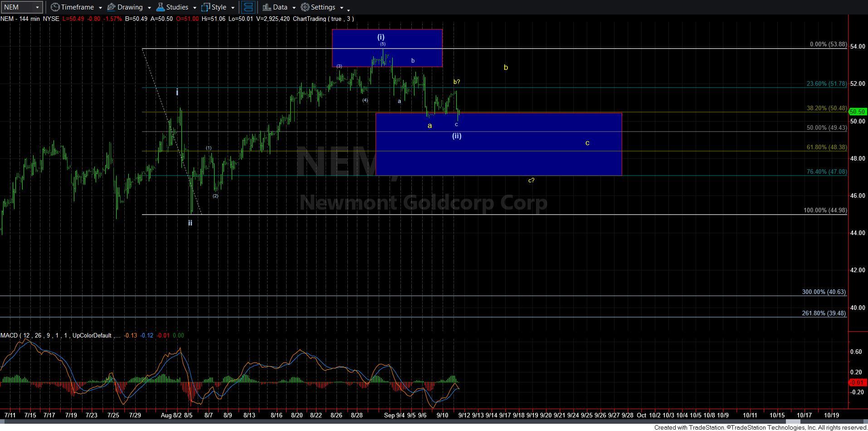The height and width of the screenshot is (431, 868).
Task: Expand the Style dropdown arrow
Action: click(x=232, y=8)
